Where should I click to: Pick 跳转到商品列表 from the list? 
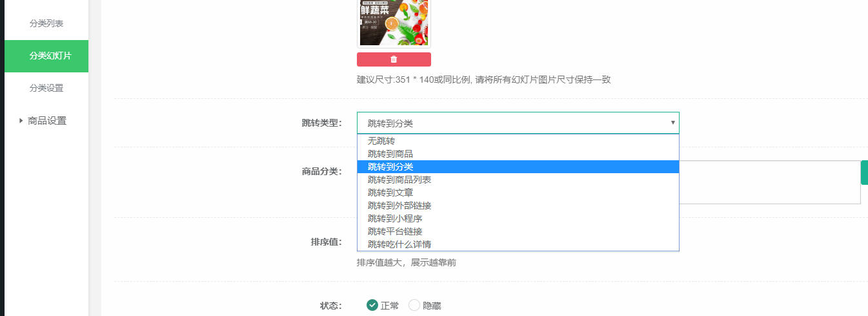pos(399,180)
